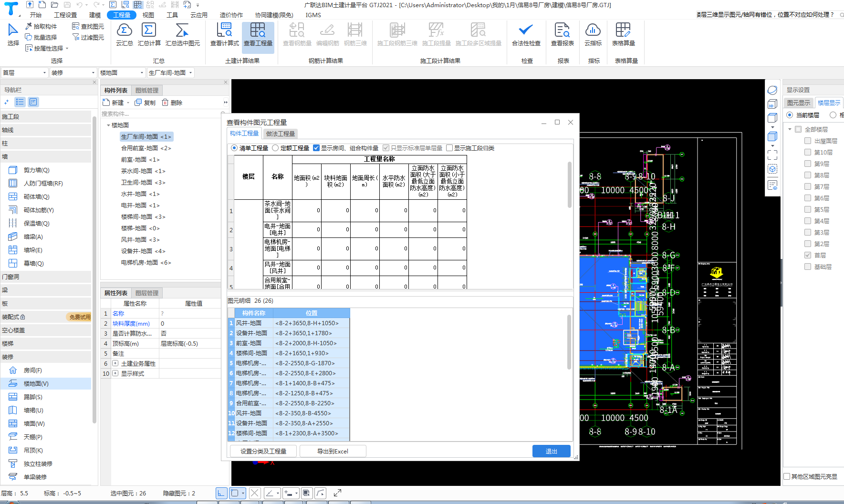Expand the 显示样式 property row
The image size is (844, 504).
[x=115, y=373]
